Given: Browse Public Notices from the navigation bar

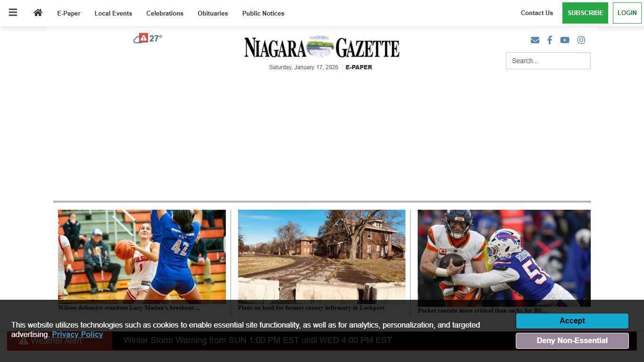Looking at the screenshot, I should [x=263, y=13].
